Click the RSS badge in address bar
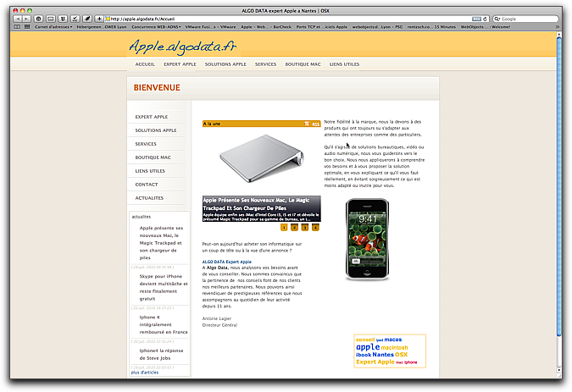Image resolution: width=572 pixels, height=392 pixels. click(476, 19)
